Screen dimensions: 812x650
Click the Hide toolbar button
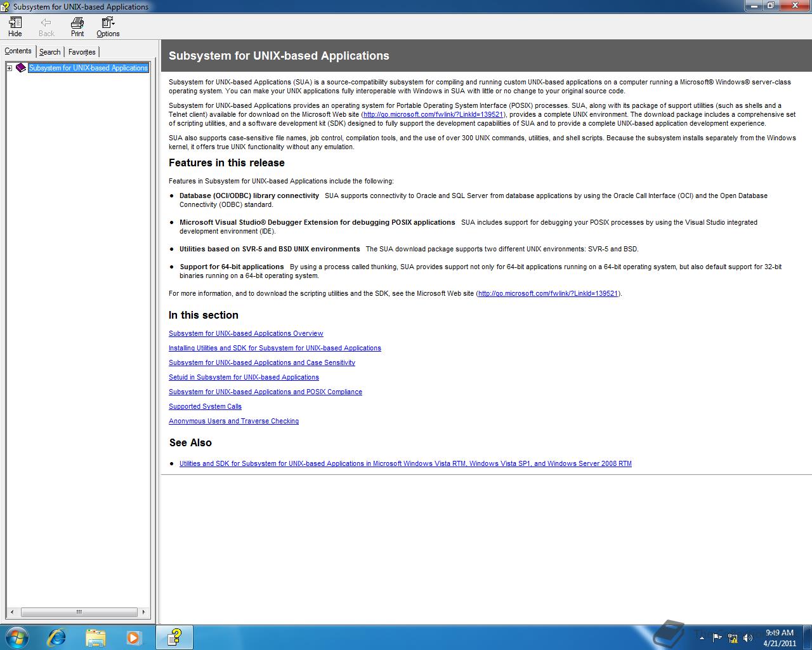point(15,27)
